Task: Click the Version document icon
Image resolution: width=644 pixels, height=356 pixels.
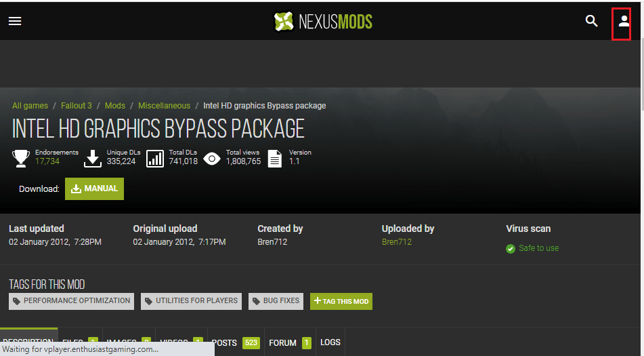Action: point(275,159)
